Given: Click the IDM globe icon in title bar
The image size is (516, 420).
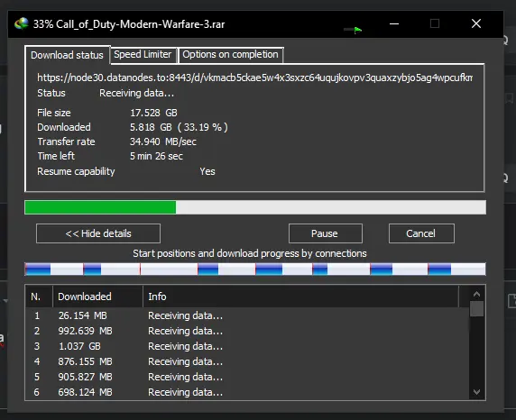Looking at the screenshot, I should point(22,23).
